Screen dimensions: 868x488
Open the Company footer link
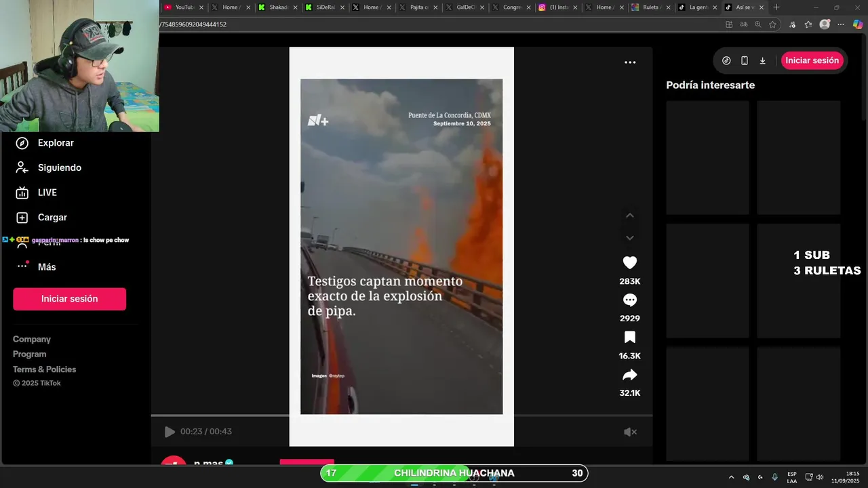pos(32,339)
